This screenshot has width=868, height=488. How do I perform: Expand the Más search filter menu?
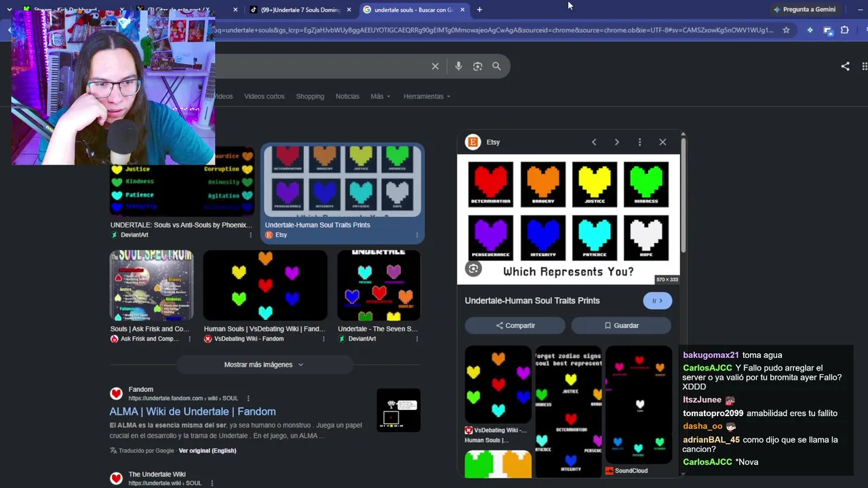[x=380, y=96]
